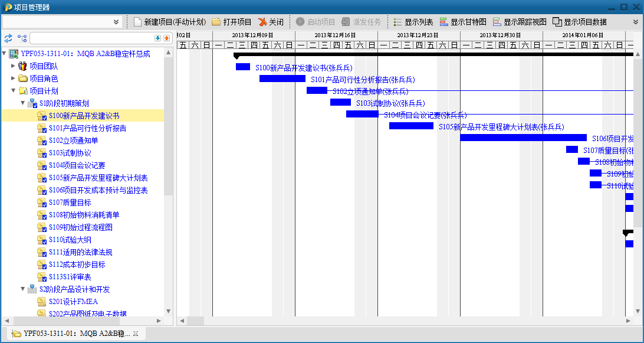The width and height of the screenshot is (644, 343).
Task: Click the S101 task bar in Gantt chart
Action: (x=282, y=79)
